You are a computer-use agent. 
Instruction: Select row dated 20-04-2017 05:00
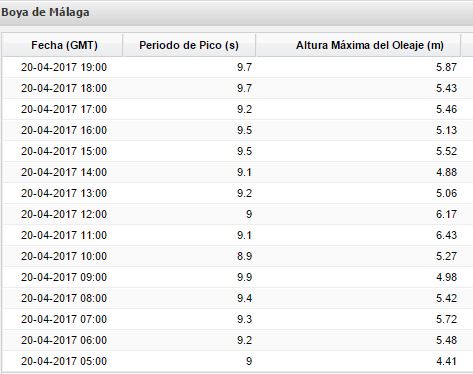(231, 361)
